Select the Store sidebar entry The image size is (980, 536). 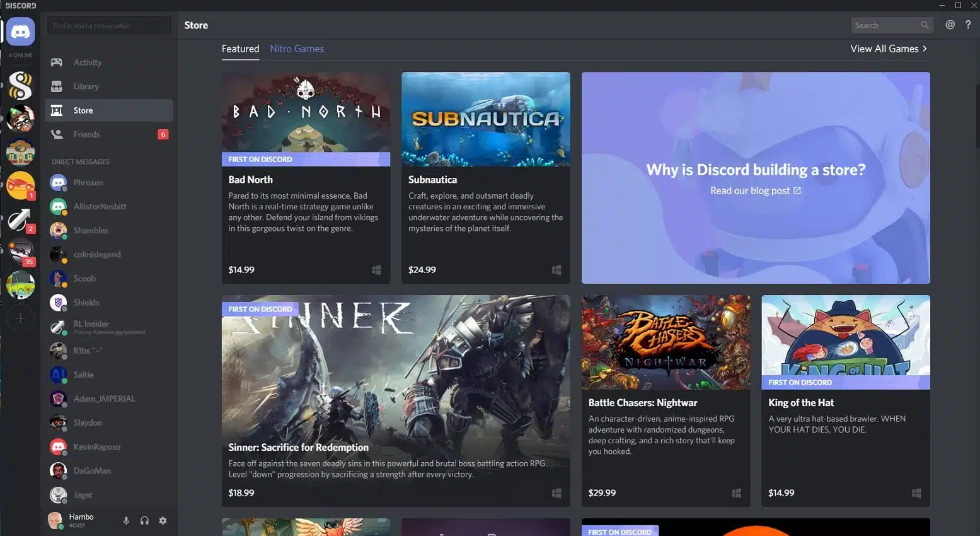108,110
